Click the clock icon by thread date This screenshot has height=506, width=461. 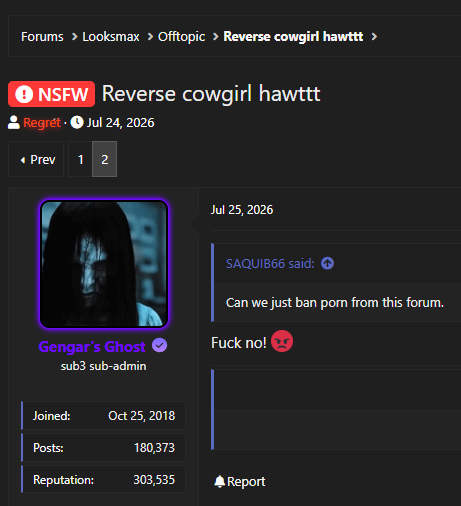pos(77,122)
